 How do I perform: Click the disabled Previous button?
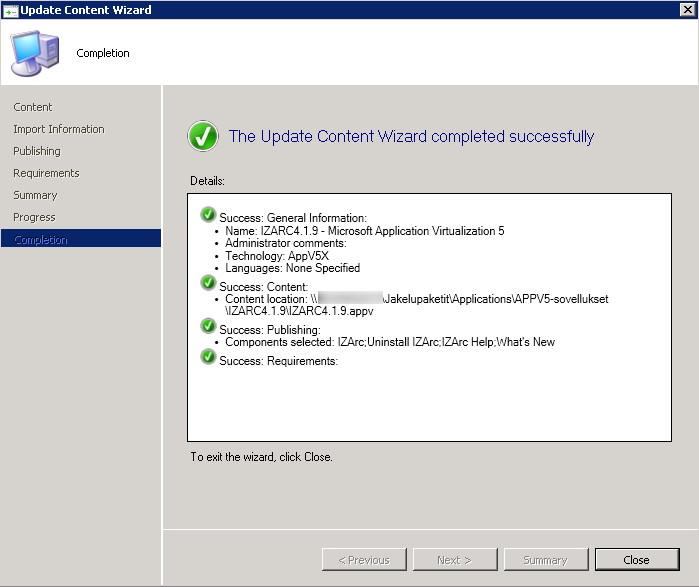[364, 559]
